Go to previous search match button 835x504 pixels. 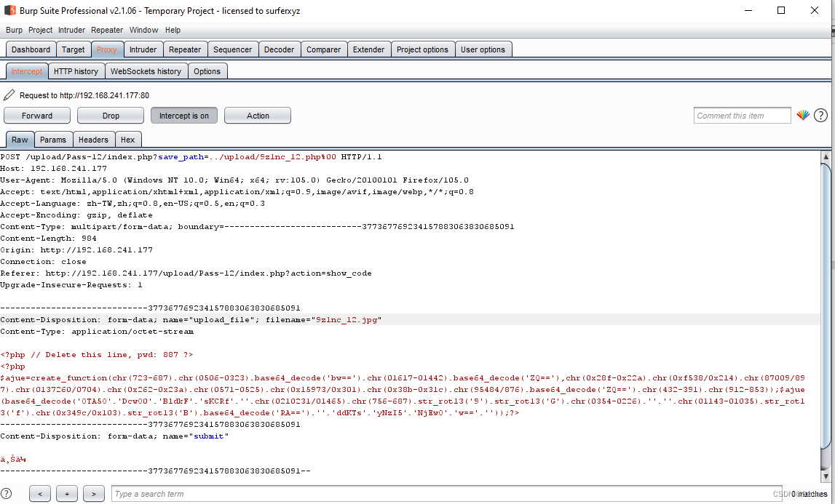click(40, 494)
